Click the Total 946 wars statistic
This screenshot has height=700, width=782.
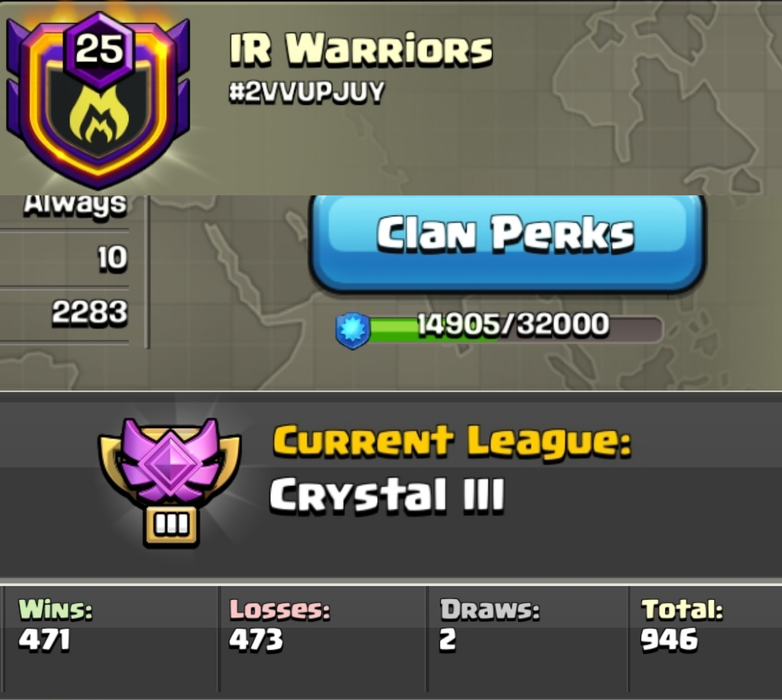(681, 625)
